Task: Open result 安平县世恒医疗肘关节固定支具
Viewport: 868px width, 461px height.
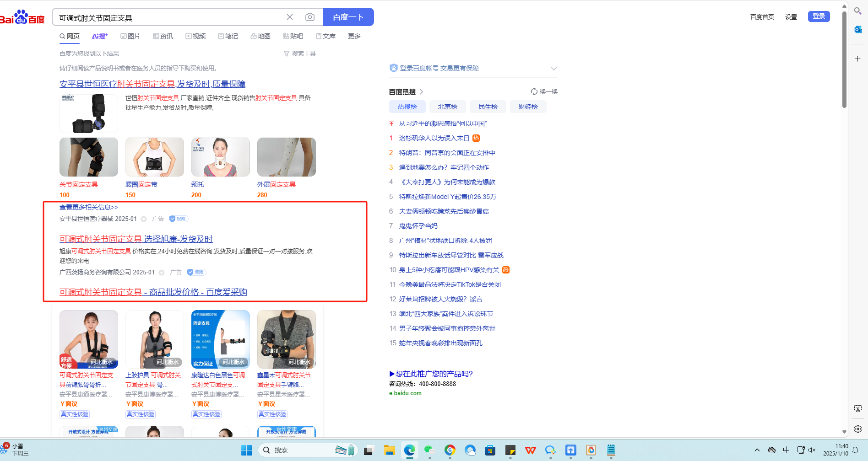Action: [152, 84]
